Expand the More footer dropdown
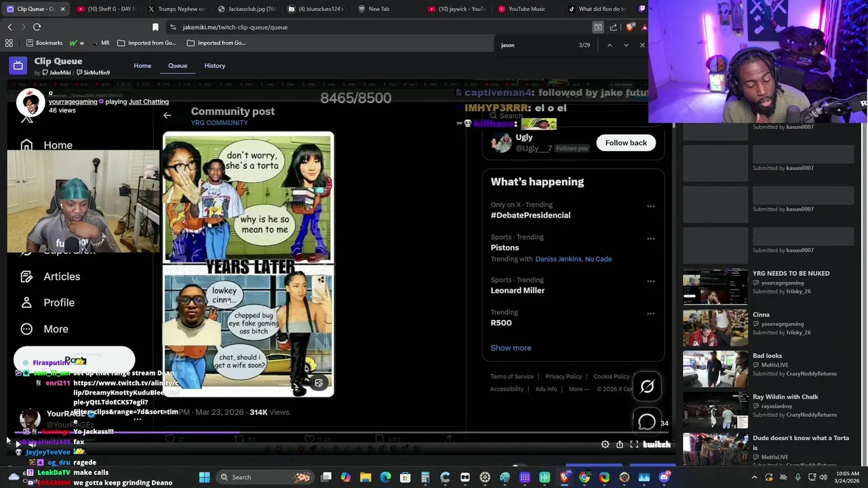Image resolution: width=868 pixels, height=488 pixels. point(578,389)
